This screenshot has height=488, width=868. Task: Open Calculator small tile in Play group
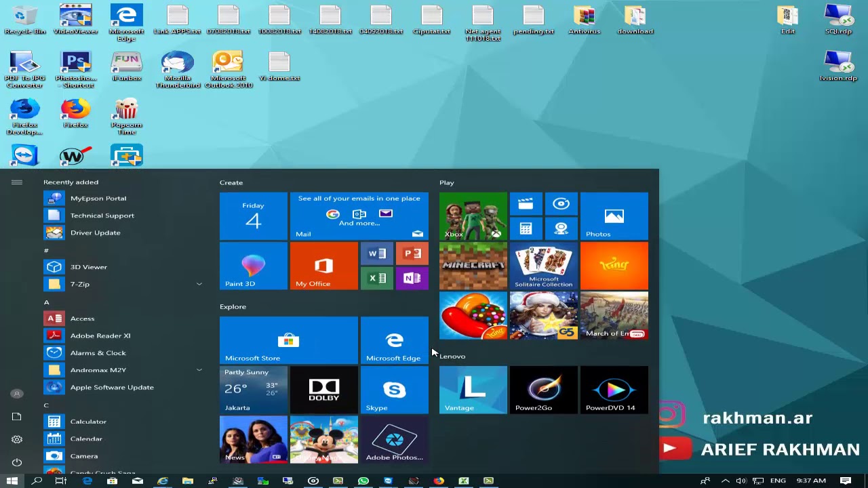coord(526,228)
